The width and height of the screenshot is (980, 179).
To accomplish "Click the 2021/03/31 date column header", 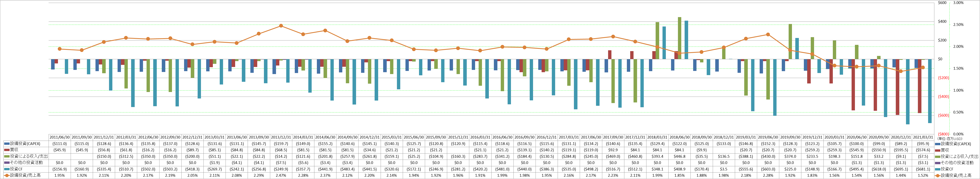I will coord(923,137).
